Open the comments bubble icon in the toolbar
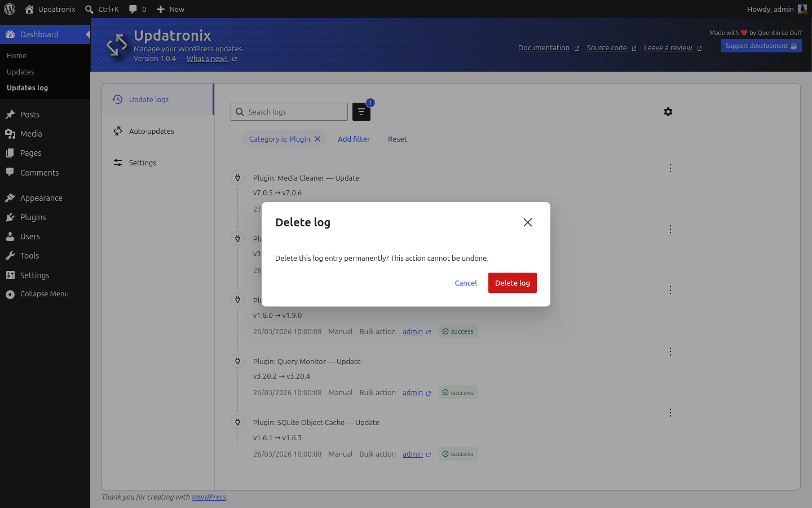The width and height of the screenshot is (812, 508). tap(133, 9)
